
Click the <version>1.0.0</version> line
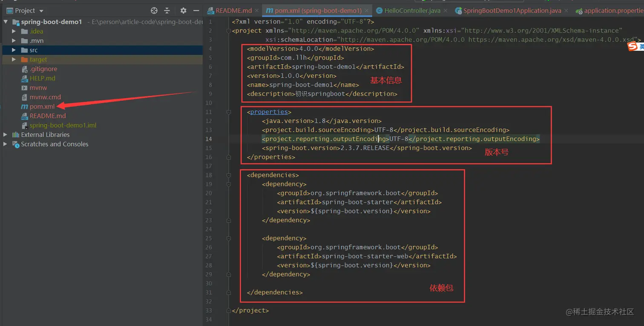(291, 76)
